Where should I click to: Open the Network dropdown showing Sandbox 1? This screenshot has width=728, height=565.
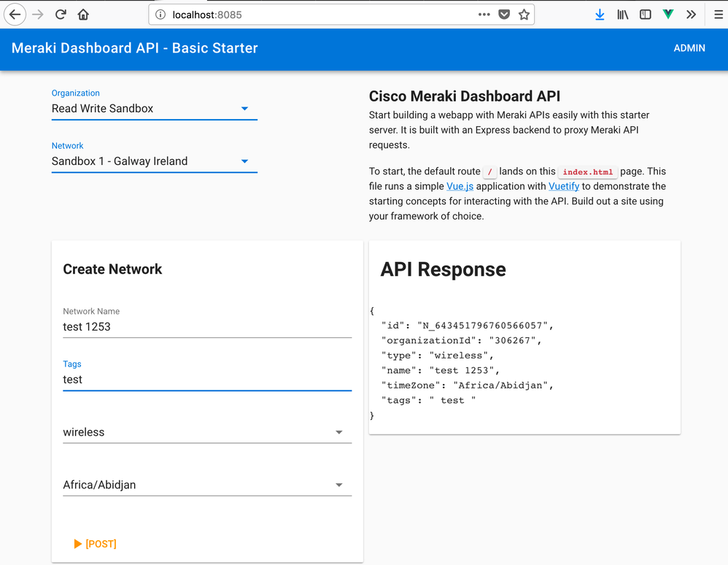click(x=244, y=161)
